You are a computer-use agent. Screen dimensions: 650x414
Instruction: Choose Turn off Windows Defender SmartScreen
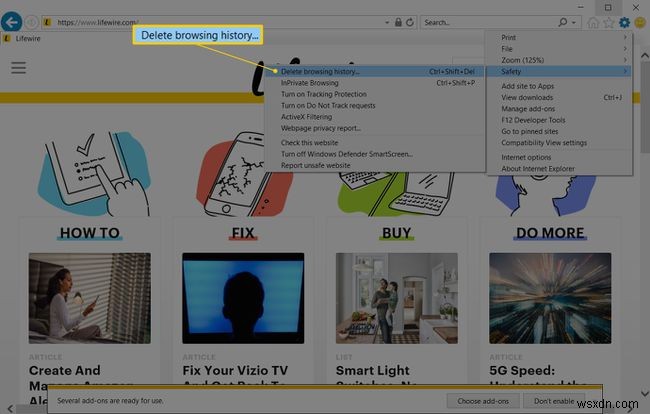375,154
